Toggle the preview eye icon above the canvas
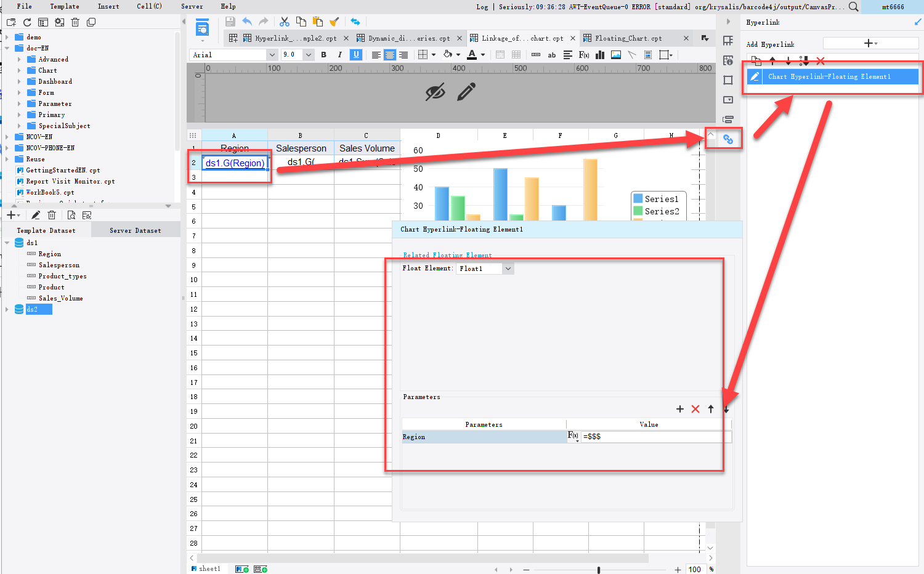 coord(436,91)
